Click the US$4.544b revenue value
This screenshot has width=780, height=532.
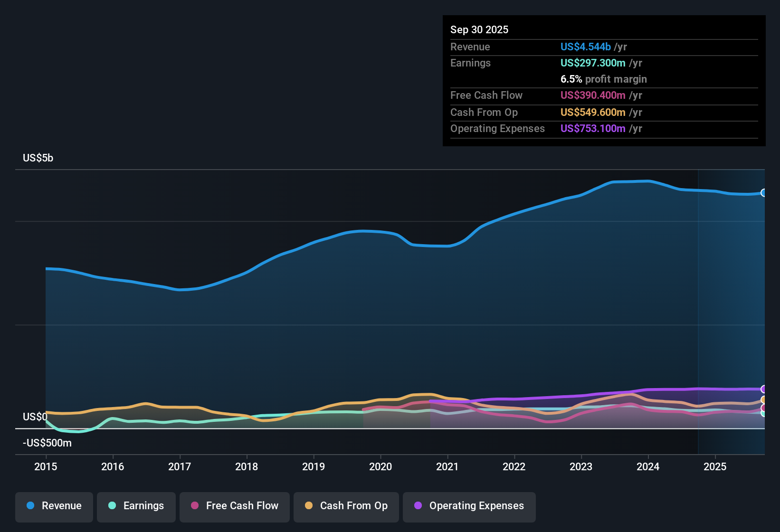click(585, 47)
